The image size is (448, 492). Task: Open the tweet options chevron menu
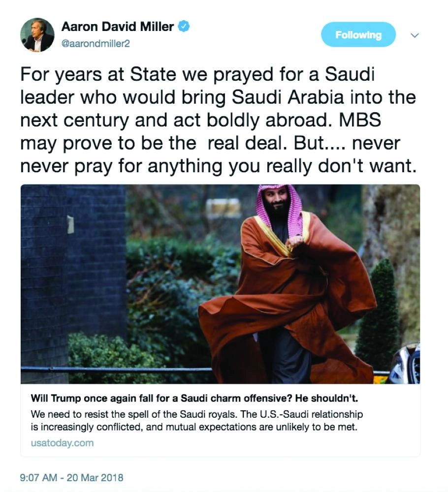(x=415, y=35)
